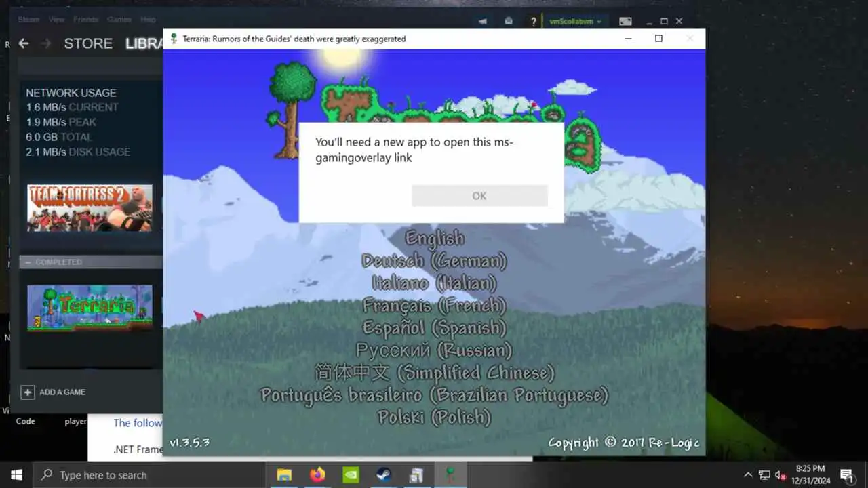Launch Firefox from the taskbar
The width and height of the screenshot is (868, 488).
(x=317, y=475)
